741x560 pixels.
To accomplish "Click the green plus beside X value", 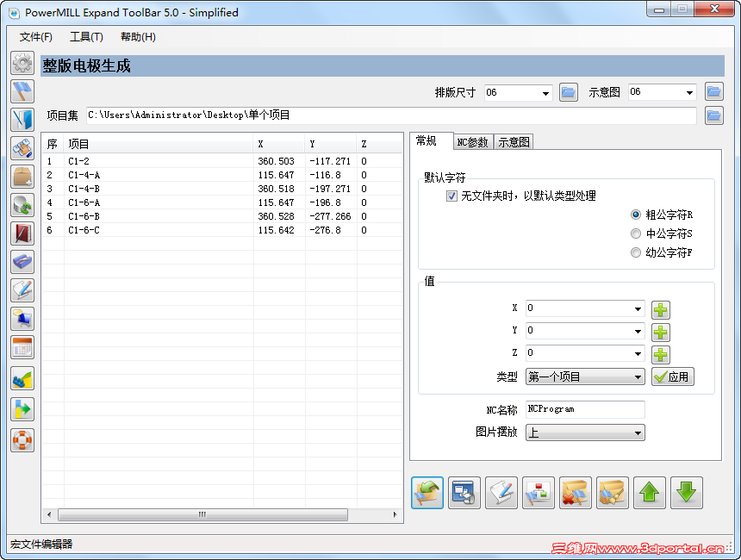I will (661, 310).
